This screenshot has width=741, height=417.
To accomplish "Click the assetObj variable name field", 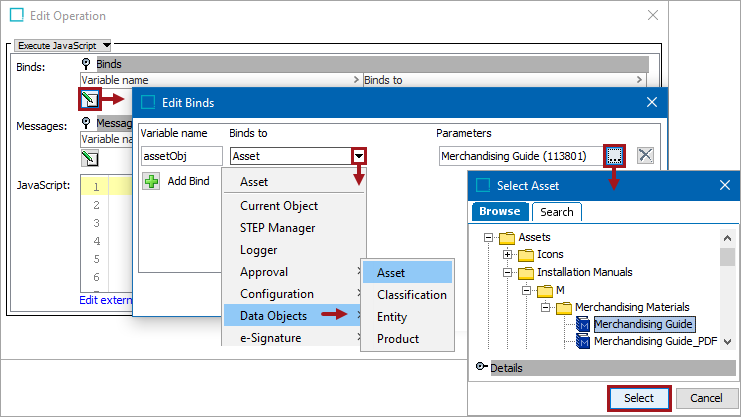I will pos(181,156).
